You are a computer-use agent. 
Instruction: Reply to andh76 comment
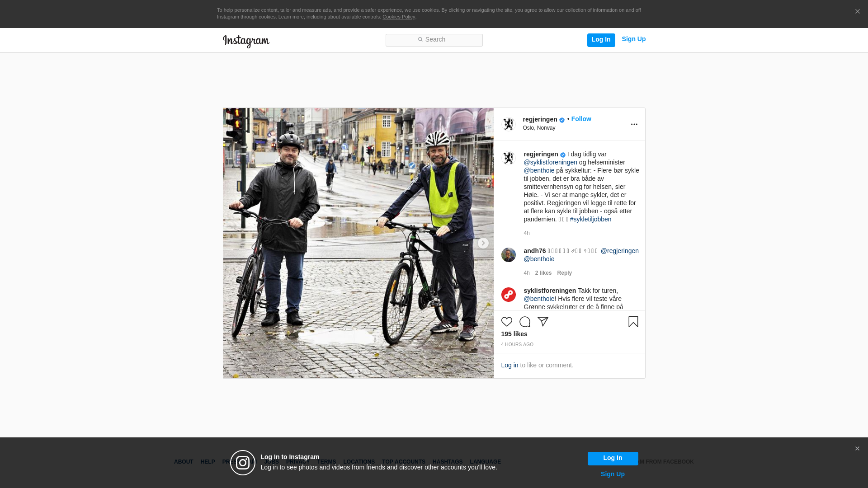[x=564, y=273]
